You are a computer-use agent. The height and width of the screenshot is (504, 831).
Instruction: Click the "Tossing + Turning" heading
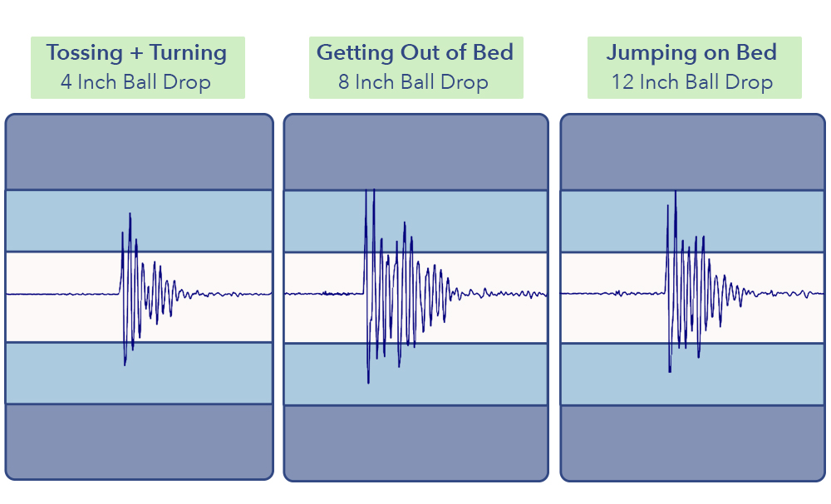point(137,53)
